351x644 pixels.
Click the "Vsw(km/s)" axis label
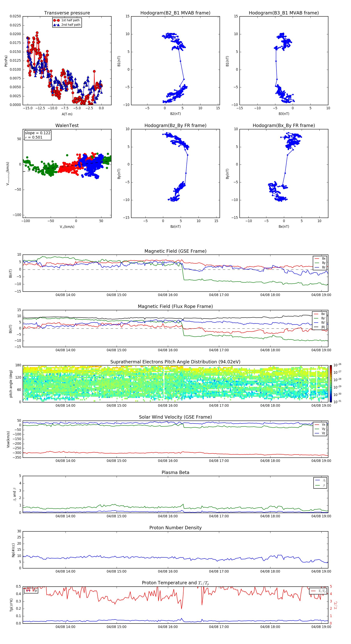click(8, 439)
